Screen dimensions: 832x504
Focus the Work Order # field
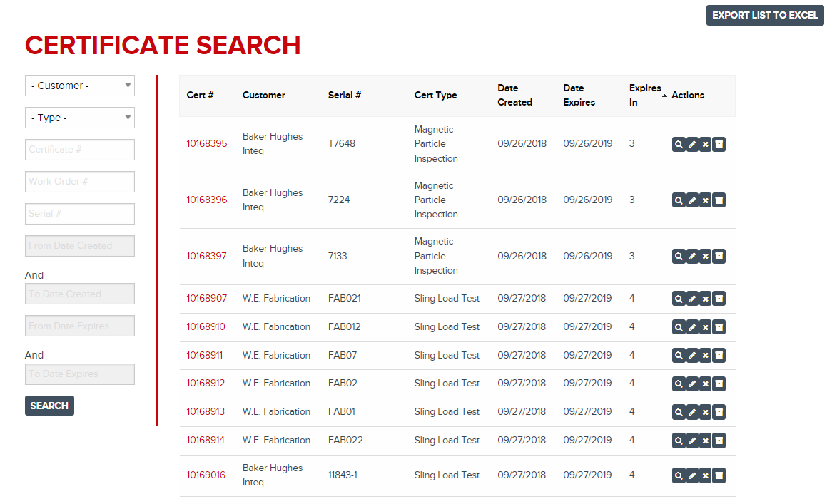pyautogui.click(x=80, y=182)
